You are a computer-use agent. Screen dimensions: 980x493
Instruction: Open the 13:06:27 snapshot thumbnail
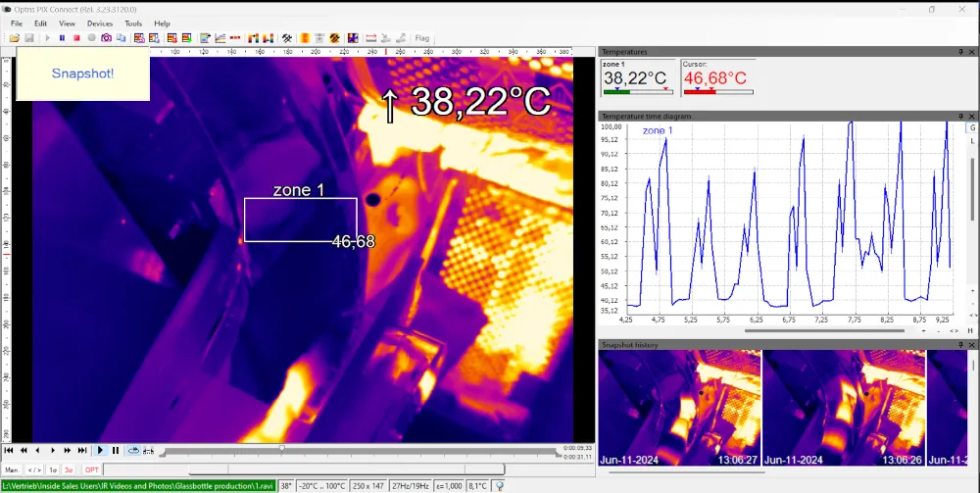coord(679,409)
